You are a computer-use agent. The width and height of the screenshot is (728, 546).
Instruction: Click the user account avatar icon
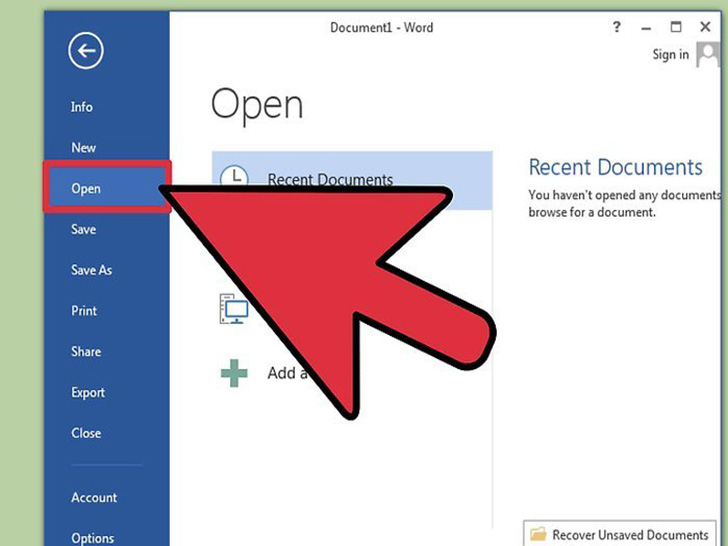(x=708, y=55)
